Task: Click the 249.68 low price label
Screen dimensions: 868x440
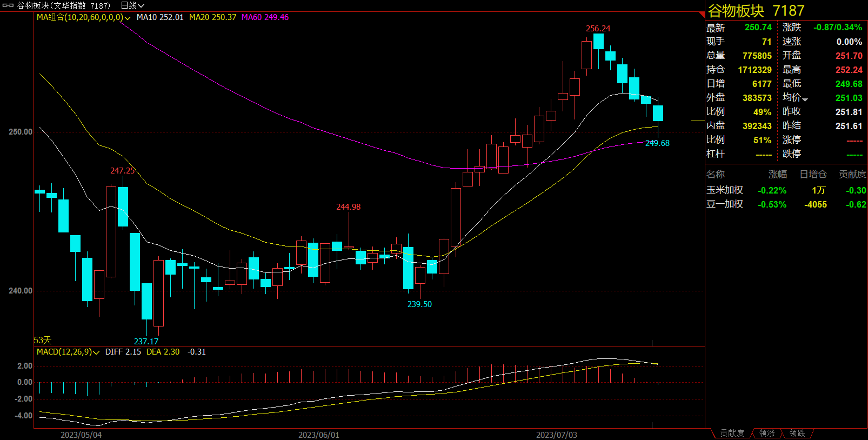Action: coord(657,143)
